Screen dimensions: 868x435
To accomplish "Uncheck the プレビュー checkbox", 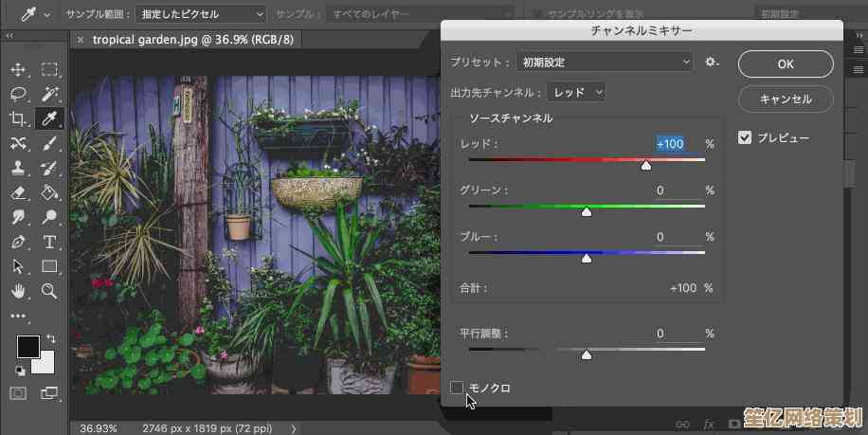I will pos(745,137).
